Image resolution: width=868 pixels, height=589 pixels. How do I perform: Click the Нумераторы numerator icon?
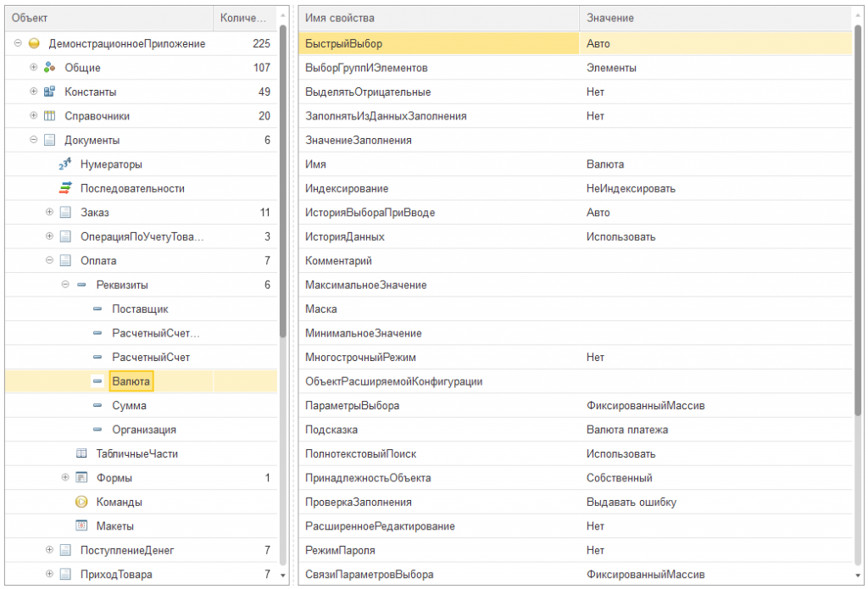point(65,164)
